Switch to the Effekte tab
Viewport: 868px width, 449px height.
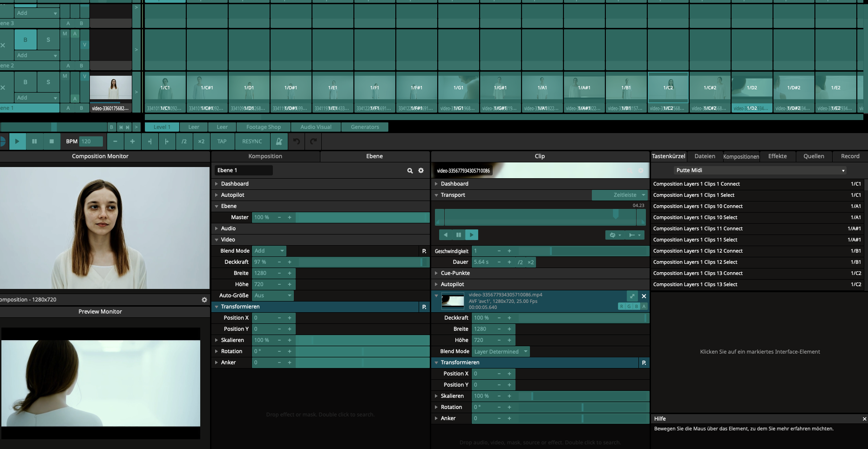777,156
